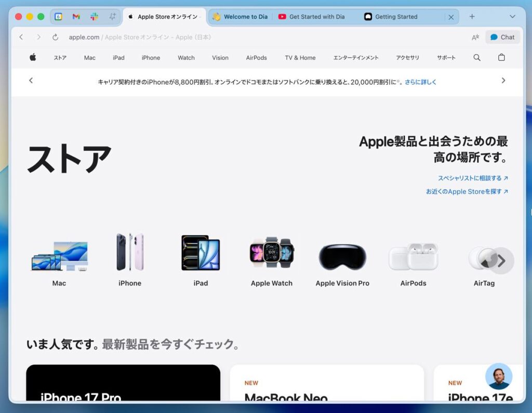Open the pinned Slack tab
The image size is (532, 413).
(94, 17)
